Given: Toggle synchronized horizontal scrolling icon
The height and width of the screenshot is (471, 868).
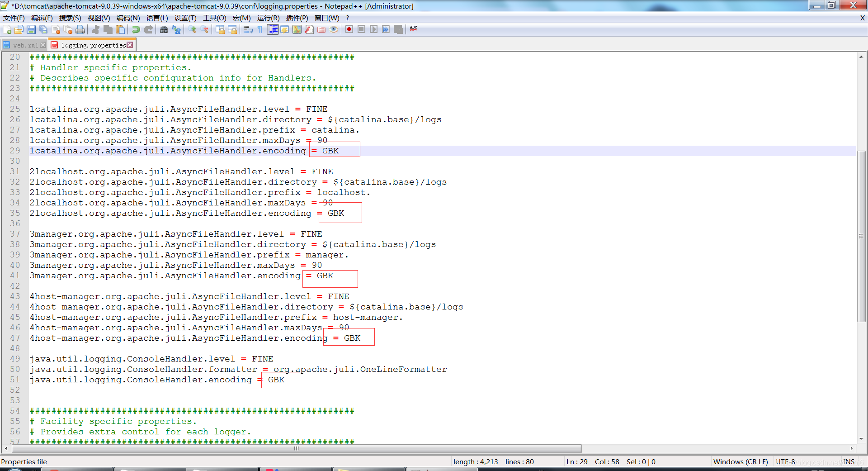Looking at the screenshot, I should [232, 30].
